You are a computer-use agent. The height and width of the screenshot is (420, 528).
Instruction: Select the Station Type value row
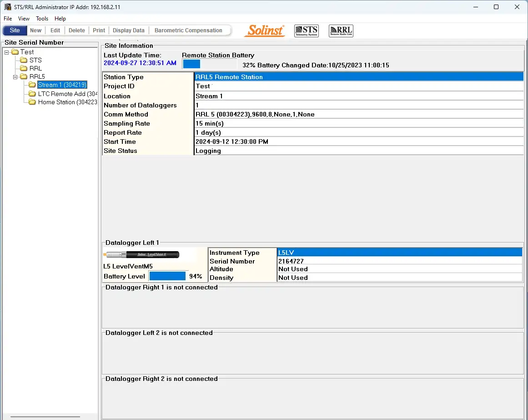click(358, 77)
